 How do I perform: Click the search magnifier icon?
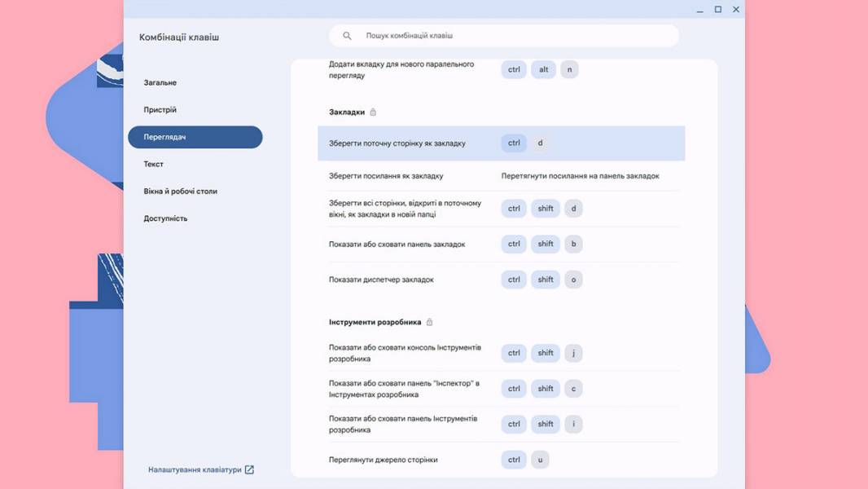(x=347, y=35)
